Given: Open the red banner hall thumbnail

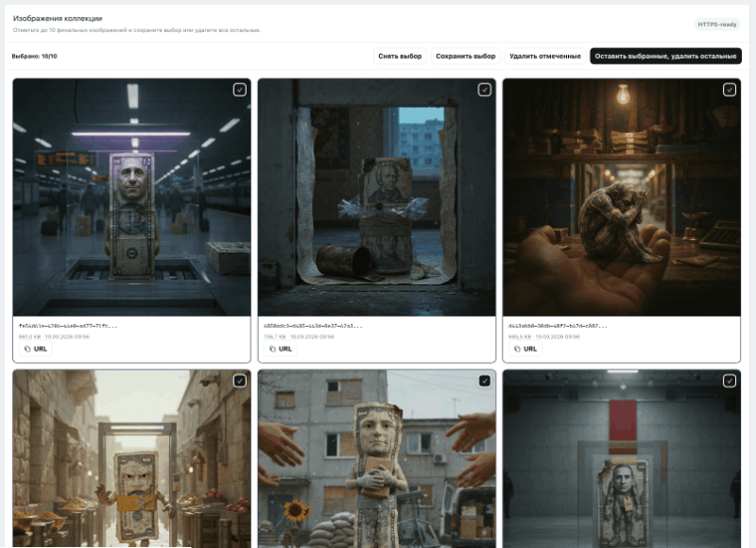Looking at the screenshot, I should [x=622, y=459].
